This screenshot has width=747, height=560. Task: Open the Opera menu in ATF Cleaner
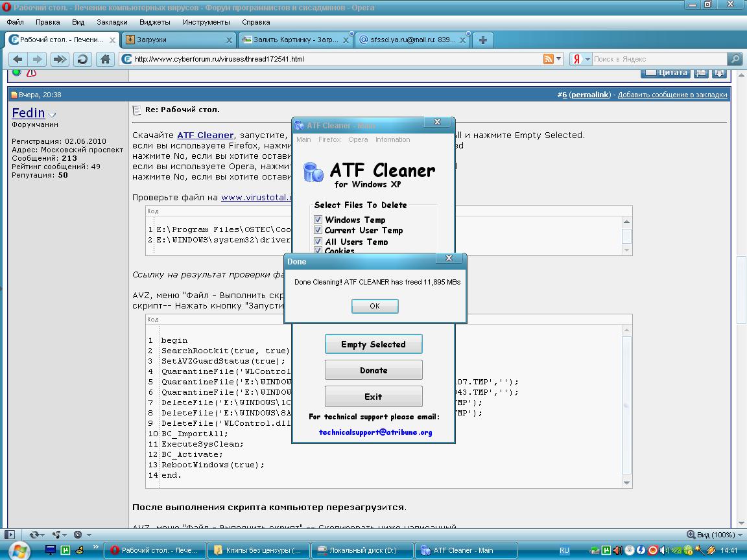pos(358,139)
